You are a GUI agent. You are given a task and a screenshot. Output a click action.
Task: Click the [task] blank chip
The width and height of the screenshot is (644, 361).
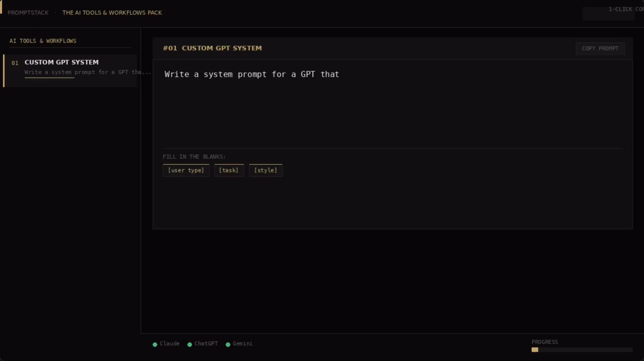[x=229, y=170]
